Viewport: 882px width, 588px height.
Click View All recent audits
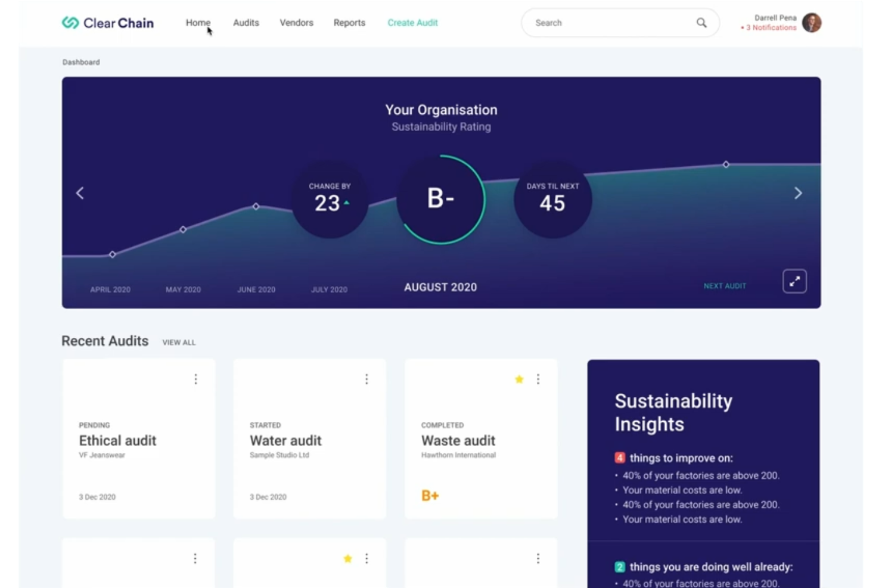179,343
